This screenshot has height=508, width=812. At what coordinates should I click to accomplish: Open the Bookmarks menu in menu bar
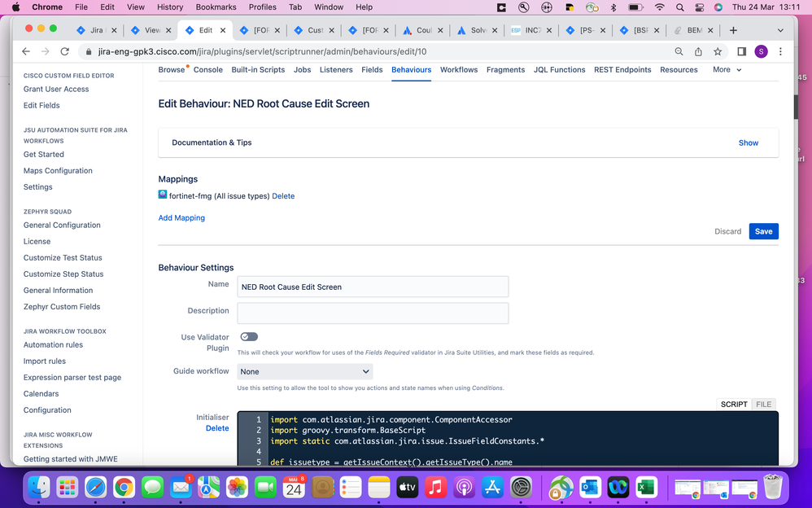(216, 7)
